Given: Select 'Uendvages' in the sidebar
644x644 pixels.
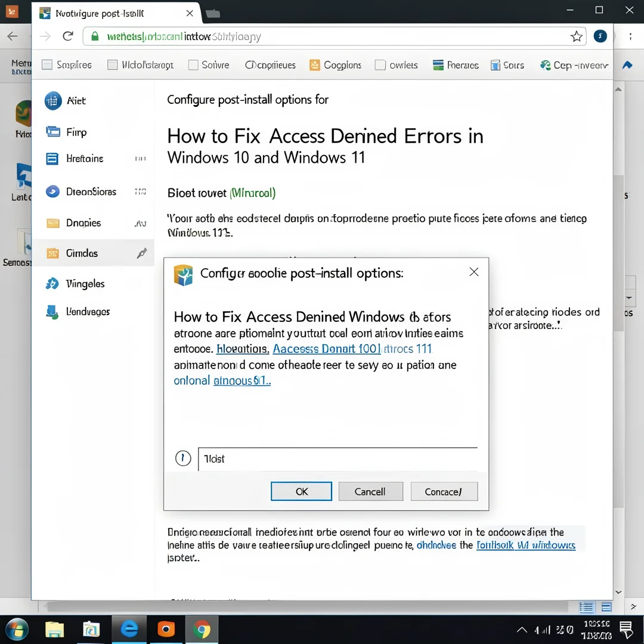Looking at the screenshot, I should pyautogui.click(x=94, y=312).
